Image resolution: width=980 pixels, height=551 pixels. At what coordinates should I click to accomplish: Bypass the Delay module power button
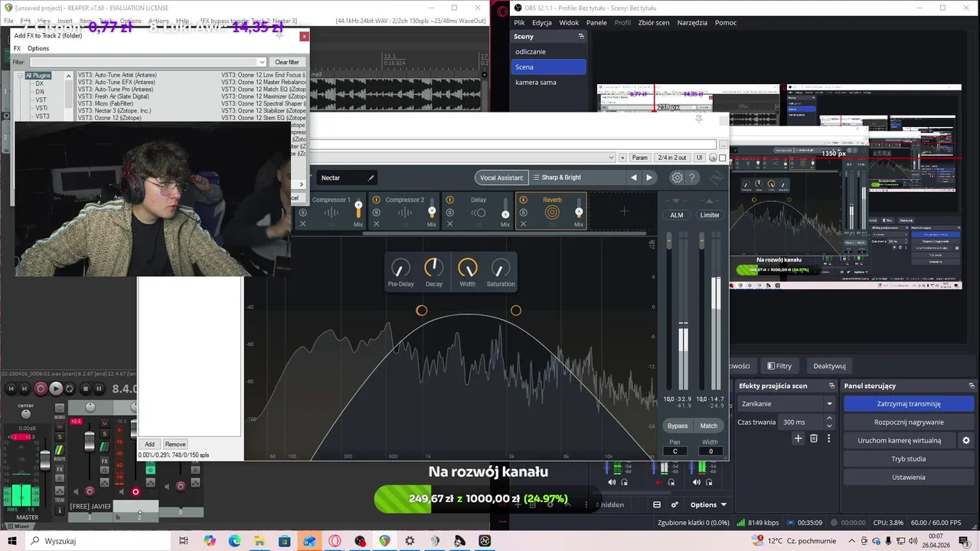(x=449, y=200)
